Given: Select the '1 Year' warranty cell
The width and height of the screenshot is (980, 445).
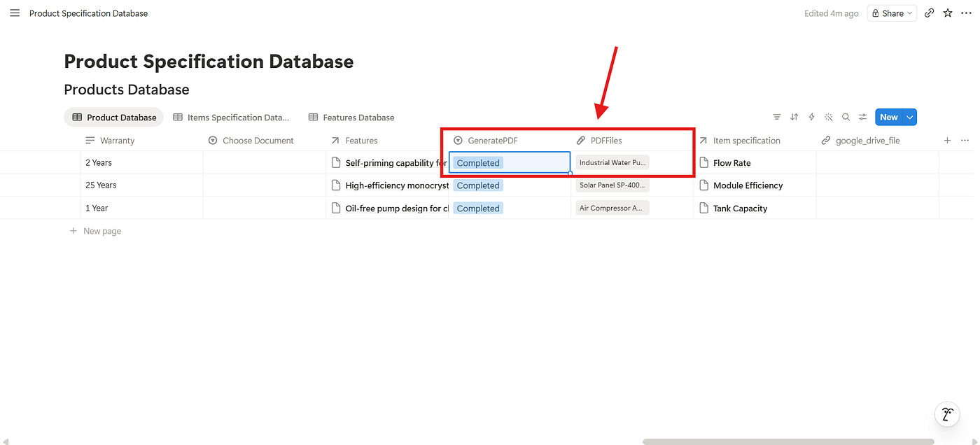Looking at the screenshot, I should pos(142,208).
